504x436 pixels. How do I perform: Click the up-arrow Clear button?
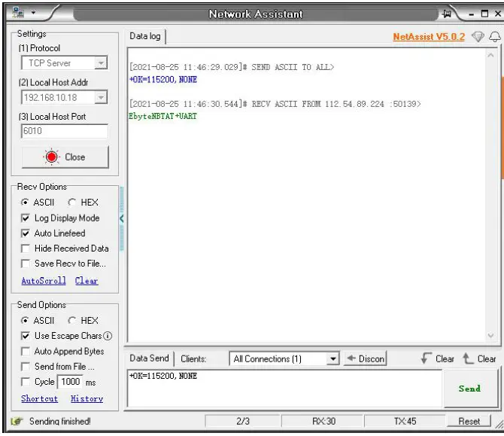pyautogui.click(x=479, y=358)
